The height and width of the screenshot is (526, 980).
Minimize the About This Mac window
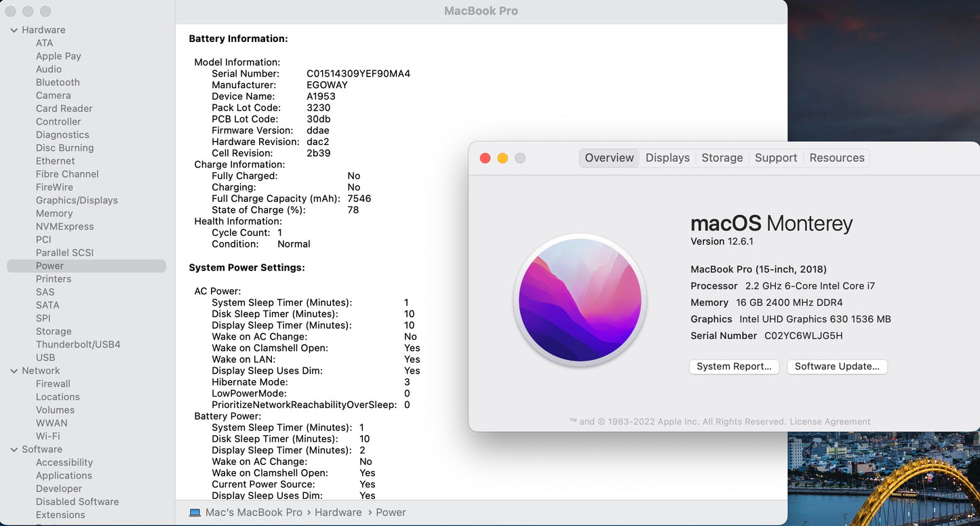coord(503,158)
